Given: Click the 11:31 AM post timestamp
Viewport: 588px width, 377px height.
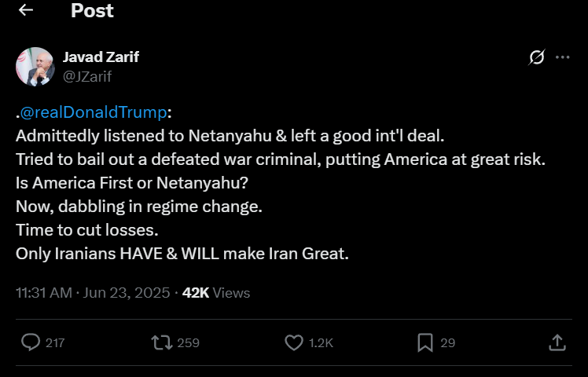Looking at the screenshot, I should point(93,293).
